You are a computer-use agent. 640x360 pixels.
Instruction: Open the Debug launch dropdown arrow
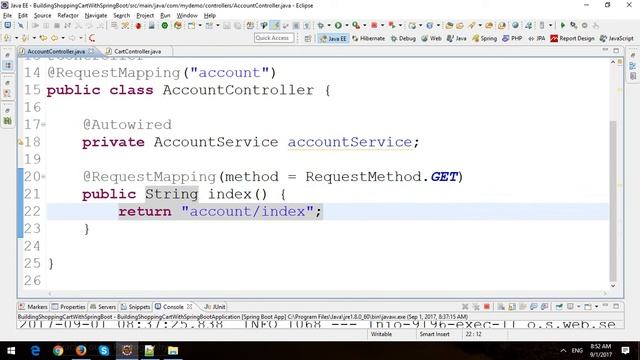point(329,26)
